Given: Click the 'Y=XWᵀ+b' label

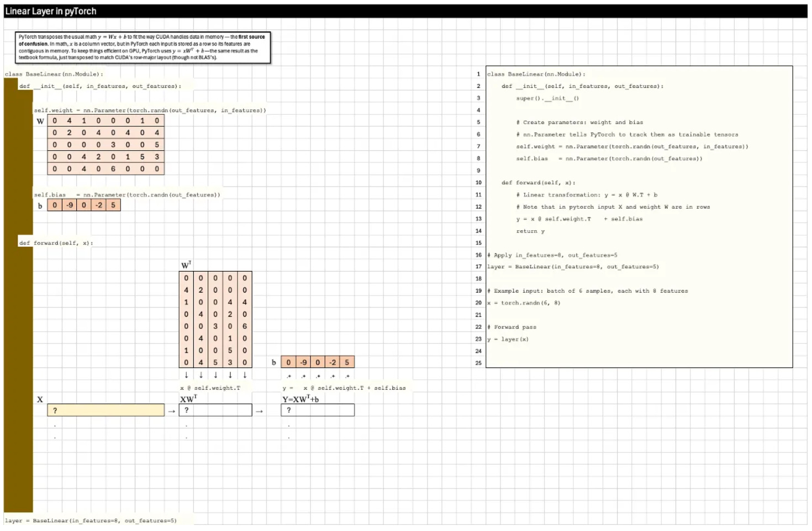Looking at the screenshot, I should pyautogui.click(x=300, y=399).
